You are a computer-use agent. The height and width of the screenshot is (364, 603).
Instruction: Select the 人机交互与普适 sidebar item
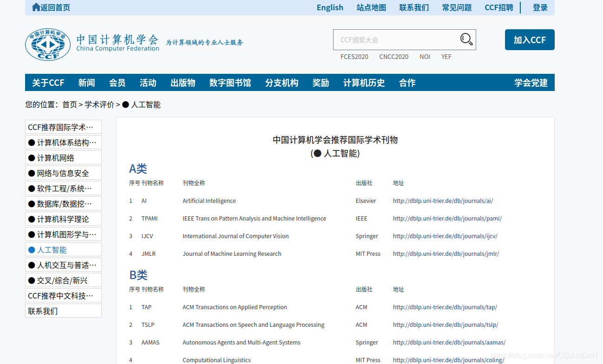(x=63, y=265)
